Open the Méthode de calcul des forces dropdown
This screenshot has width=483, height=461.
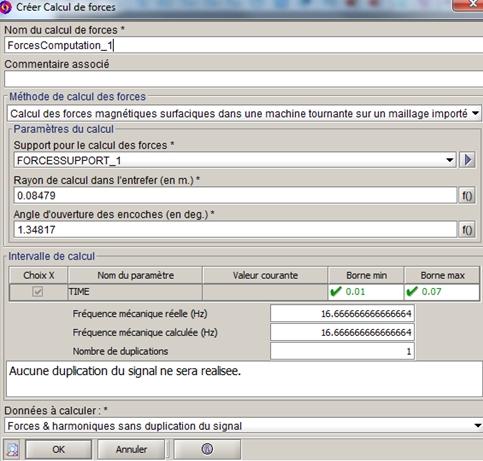[x=244, y=114]
